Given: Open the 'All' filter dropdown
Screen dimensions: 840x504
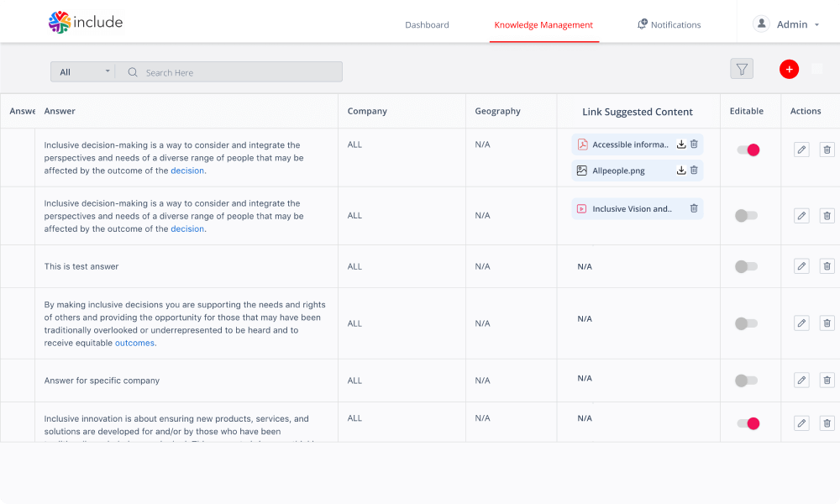Looking at the screenshot, I should tap(83, 72).
